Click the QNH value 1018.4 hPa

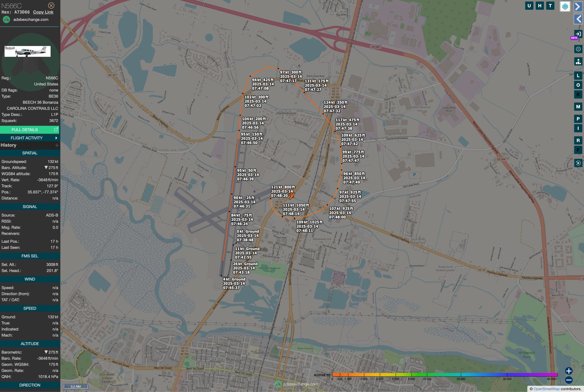pos(48,377)
